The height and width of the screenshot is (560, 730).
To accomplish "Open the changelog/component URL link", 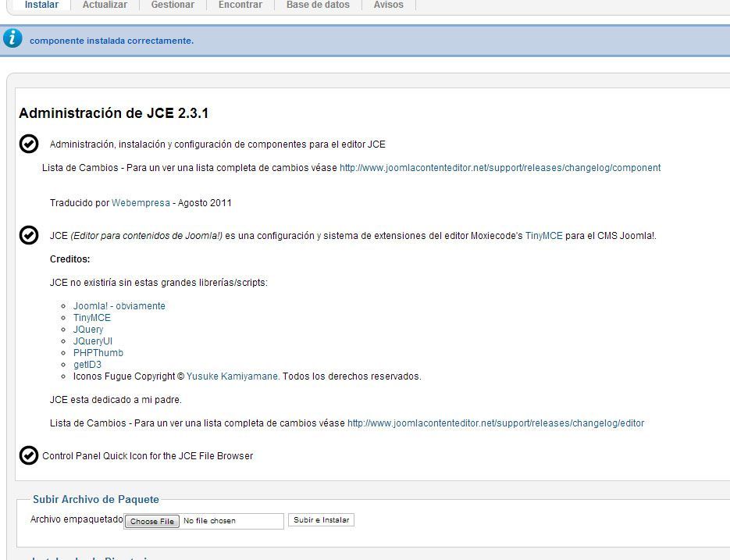I will tap(500, 168).
